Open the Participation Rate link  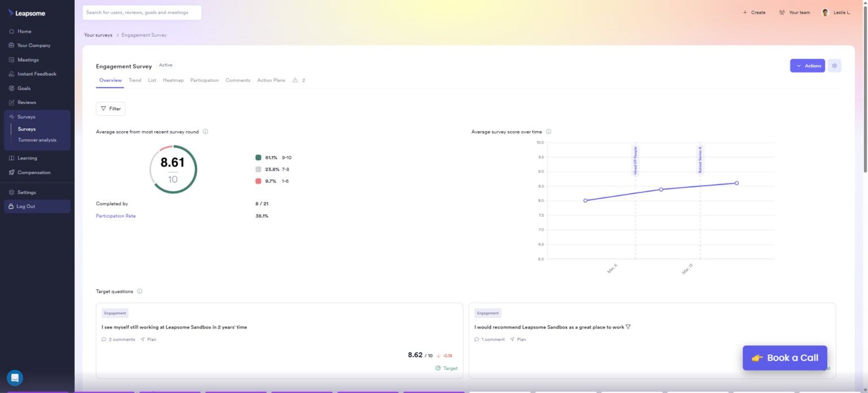click(116, 215)
